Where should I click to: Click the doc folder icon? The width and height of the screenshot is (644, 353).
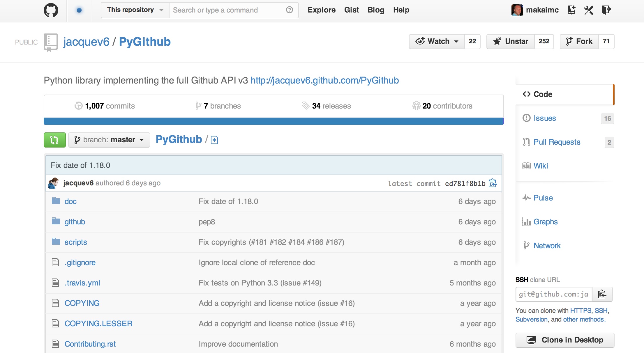pyautogui.click(x=56, y=201)
